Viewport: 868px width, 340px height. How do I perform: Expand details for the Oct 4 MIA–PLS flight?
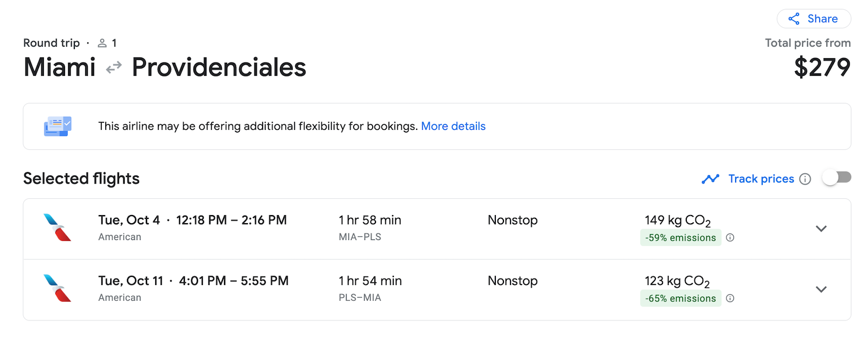tap(821, 229)
